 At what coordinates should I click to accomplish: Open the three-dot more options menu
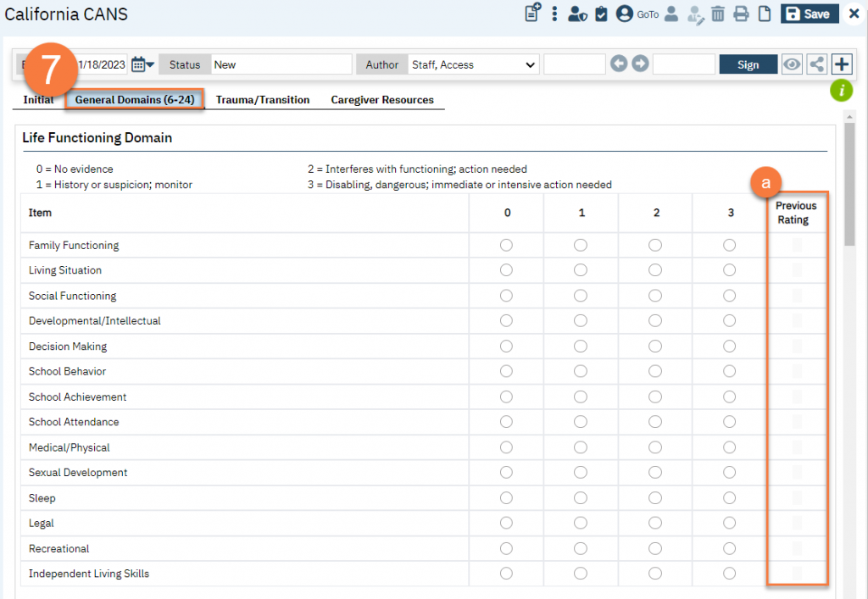tap(554, 14)
